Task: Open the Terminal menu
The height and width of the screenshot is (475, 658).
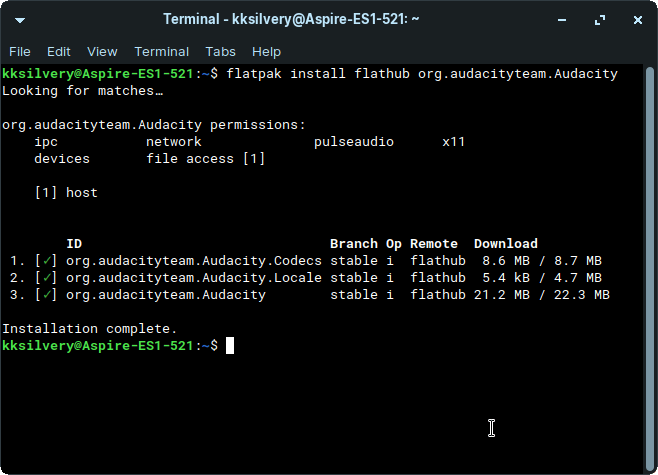Action: [161, 51]
